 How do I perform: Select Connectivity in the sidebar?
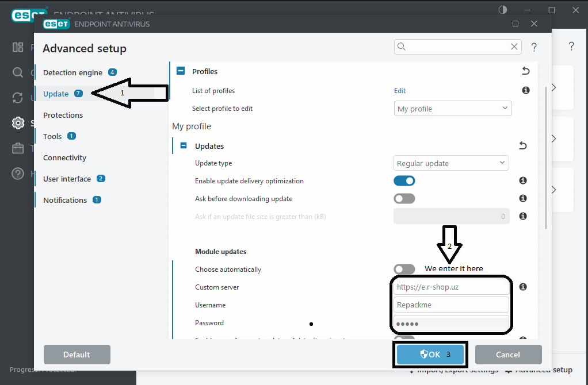pos(64,157)
